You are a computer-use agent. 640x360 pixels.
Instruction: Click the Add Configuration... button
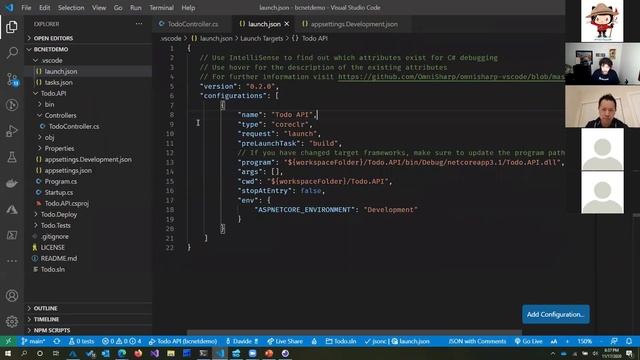click(556, 314)
